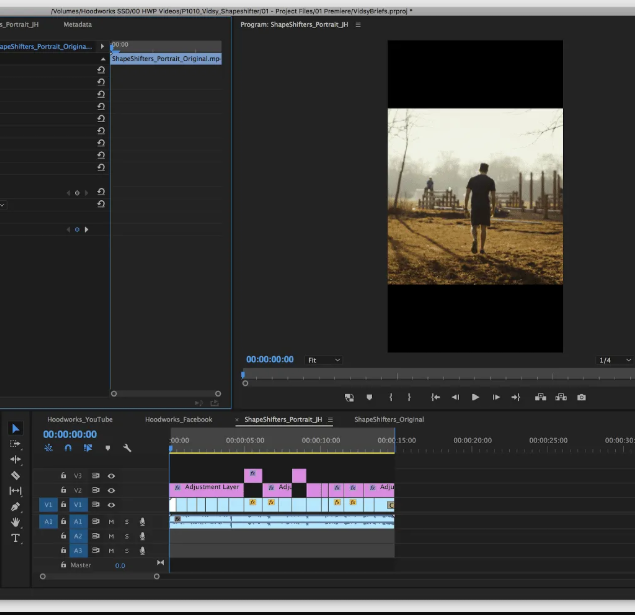
Task: Select the Track Select Forward tool
Action: (x=15, y=444)
